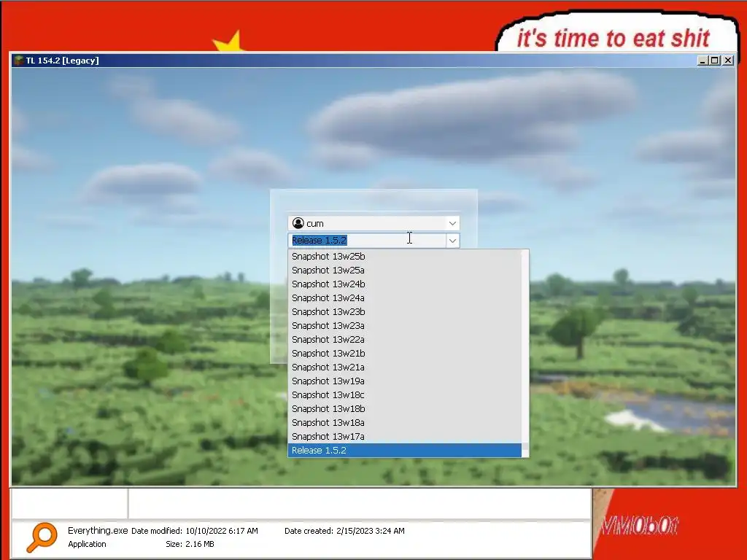747x560 pixels.
Task: Choose Snapshot 13w24b in dropdown list
Action: (404, 284)
